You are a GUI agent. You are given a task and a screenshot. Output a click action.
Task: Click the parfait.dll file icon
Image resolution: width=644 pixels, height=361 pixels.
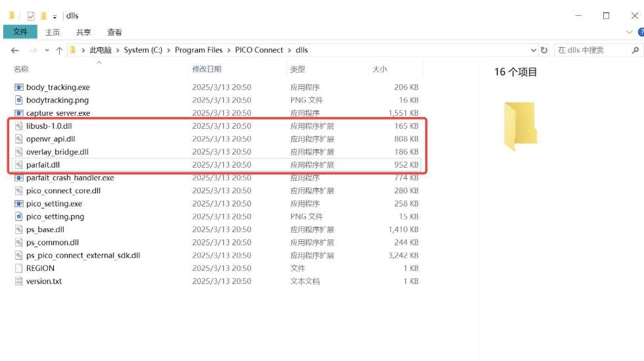pyautogui.click(x=18, y=165)
